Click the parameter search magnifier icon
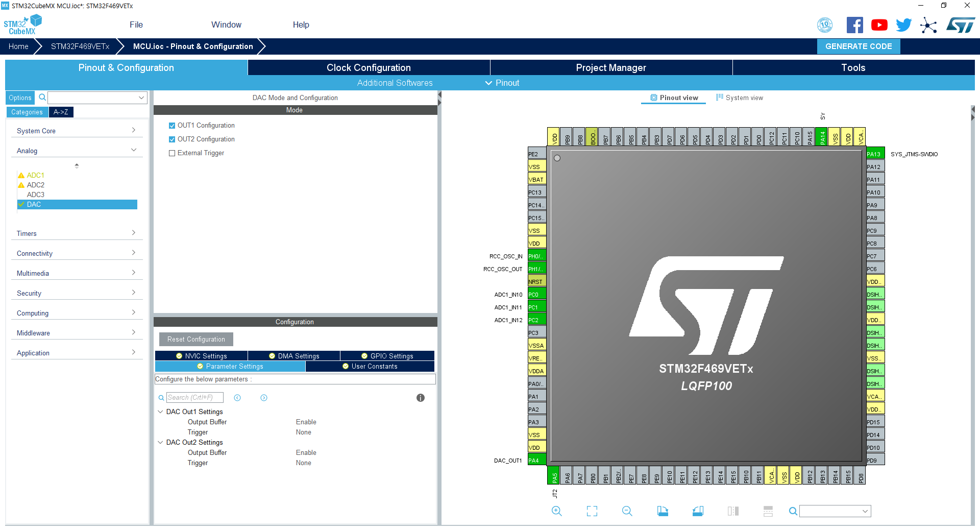 [161, 398]
